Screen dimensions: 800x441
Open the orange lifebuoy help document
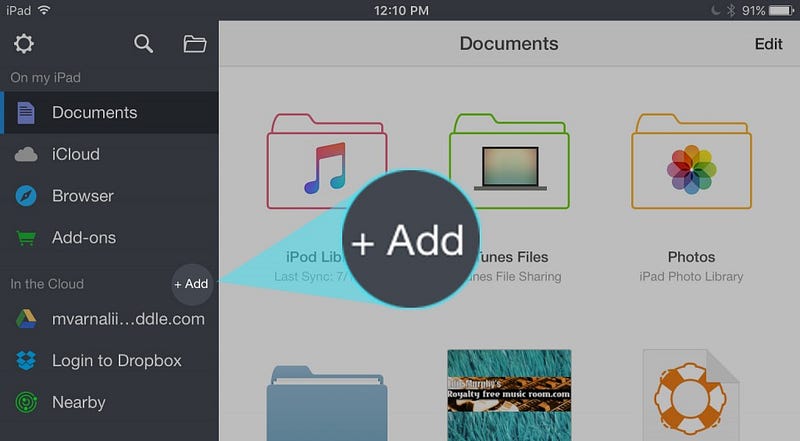tap(691, 395)
